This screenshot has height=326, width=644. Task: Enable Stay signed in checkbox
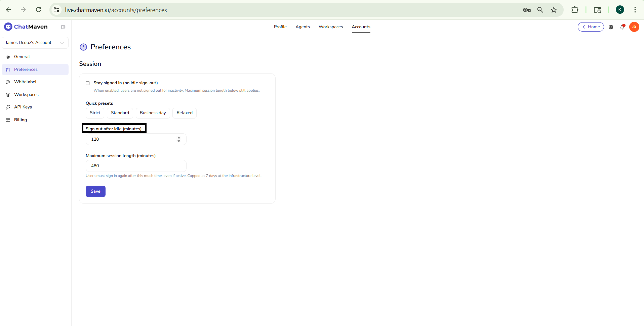coord(88,83)
